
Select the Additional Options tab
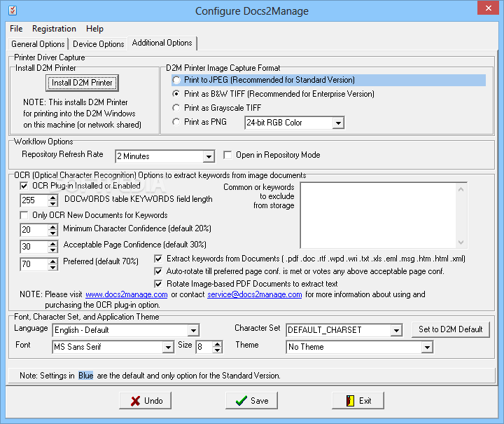pyautogui.click(x=162, y=43)
